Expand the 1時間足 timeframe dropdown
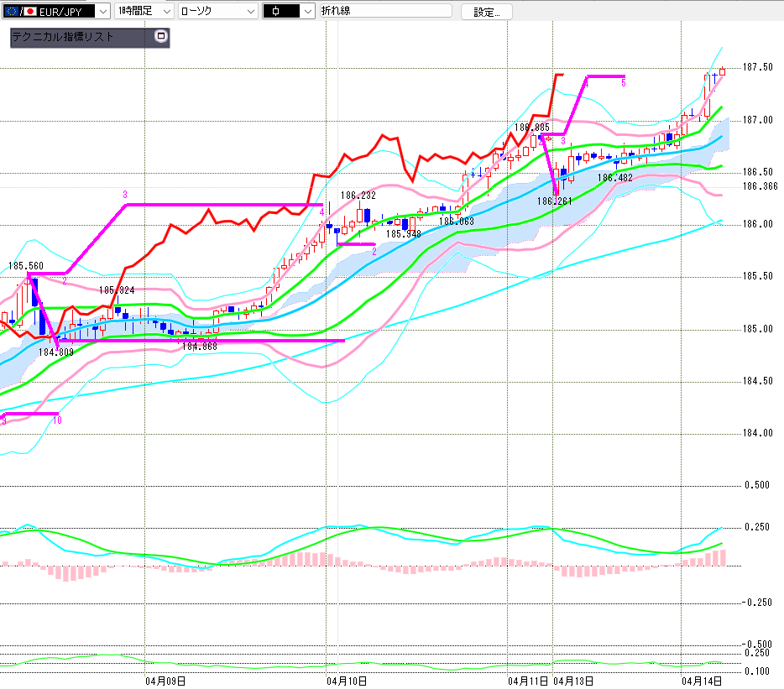The width and height of the screenshot is (784, 689). (165, 11)
